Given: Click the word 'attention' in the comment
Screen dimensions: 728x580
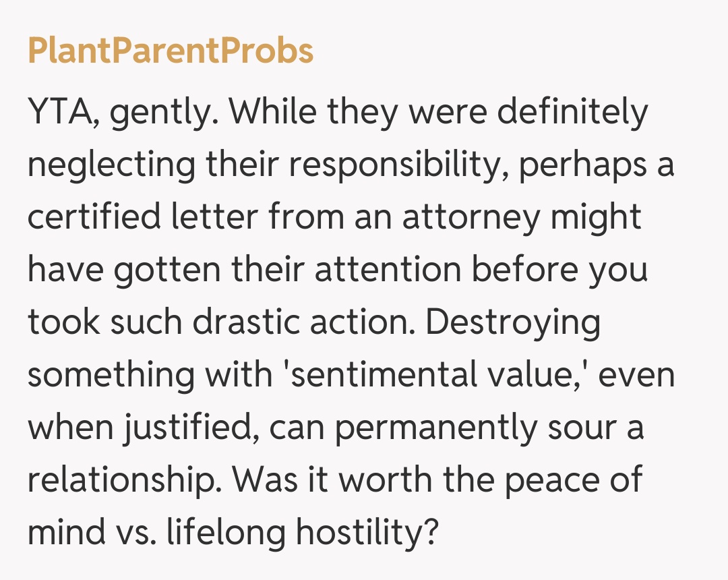Looking at the screenshot, I should coord(388,271).
